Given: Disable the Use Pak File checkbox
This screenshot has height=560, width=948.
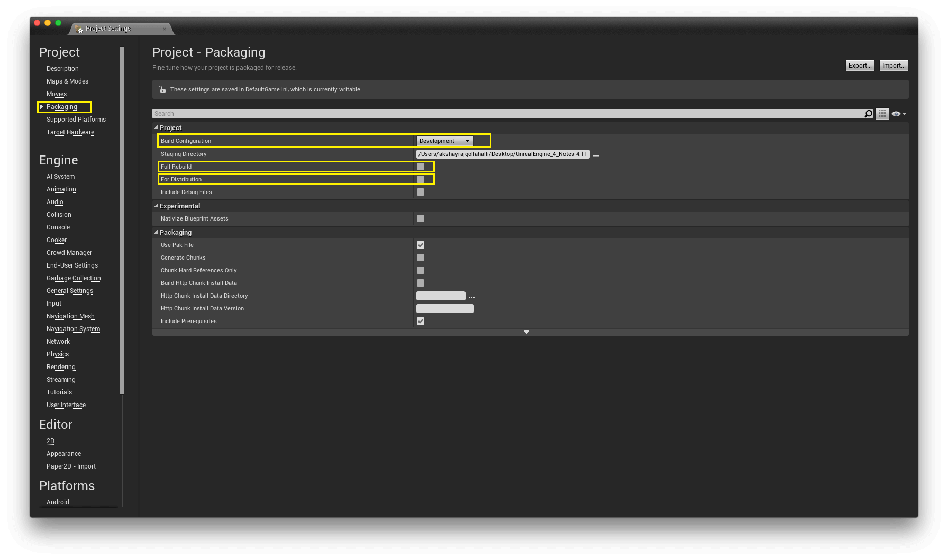Looking at the screenshot, I should coord(420,245).
